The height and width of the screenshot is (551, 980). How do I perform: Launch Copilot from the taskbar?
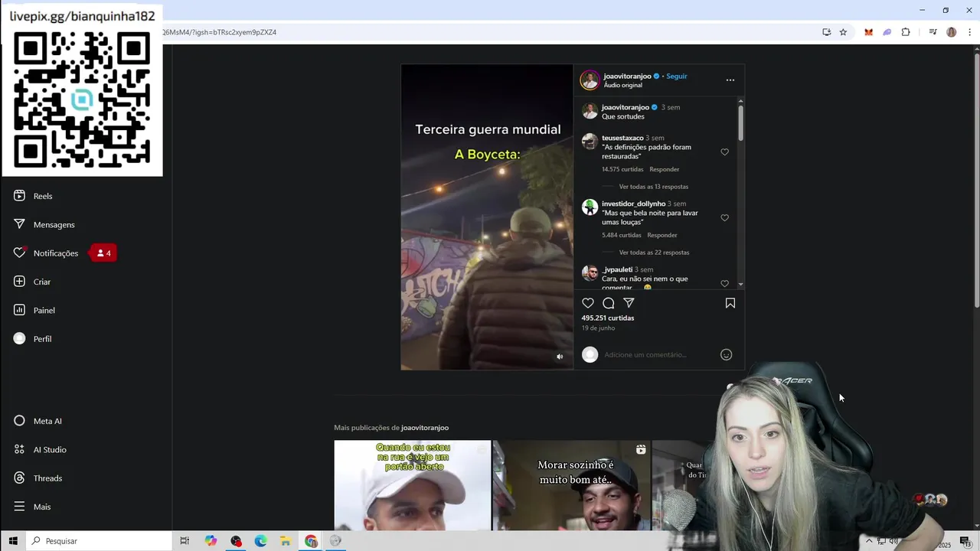click(x=211, y=541)
